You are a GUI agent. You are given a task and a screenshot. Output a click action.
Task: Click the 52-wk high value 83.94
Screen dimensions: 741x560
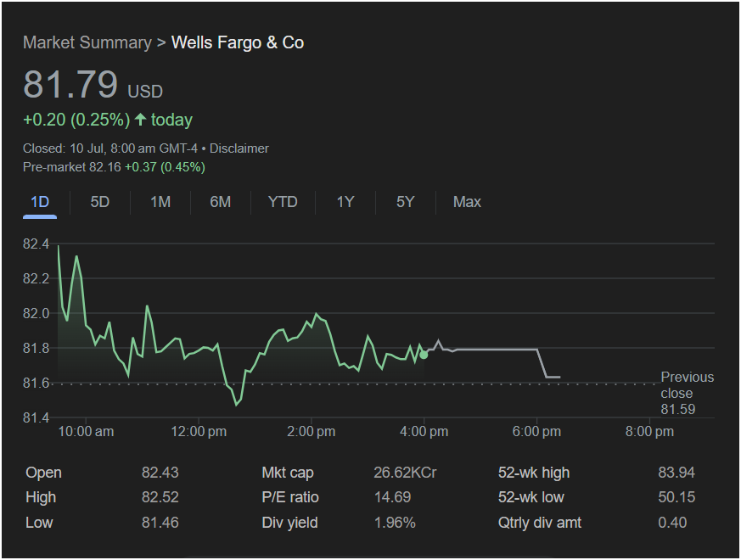pyautogui.click(x=676, y=473)
